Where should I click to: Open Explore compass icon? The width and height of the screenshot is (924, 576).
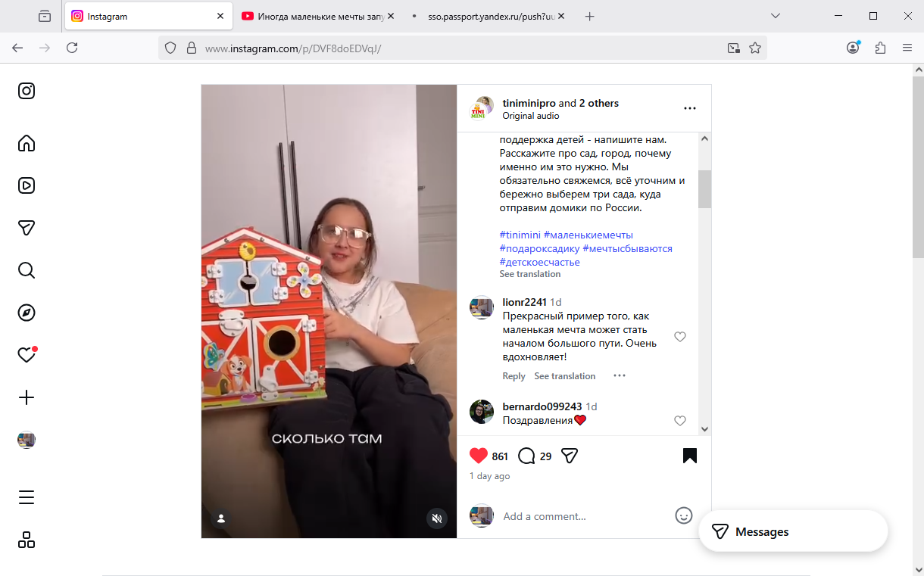(27, 313)
